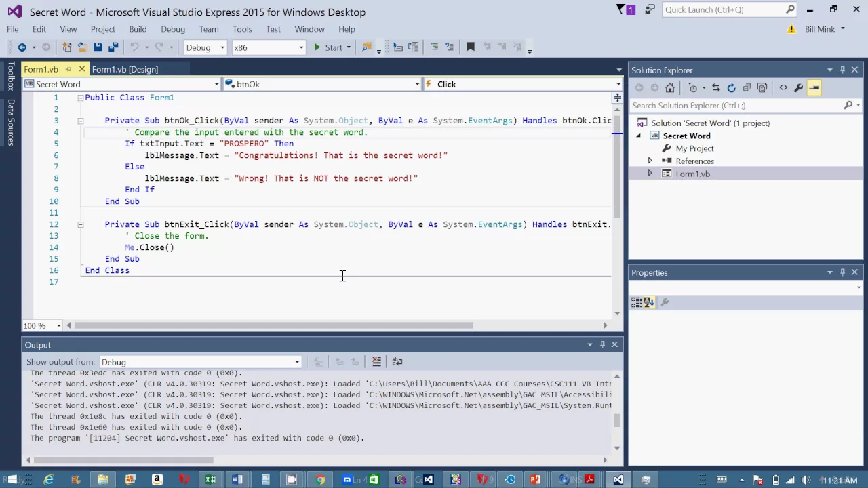Open the Click event dropdown

[x=522, y=84]
